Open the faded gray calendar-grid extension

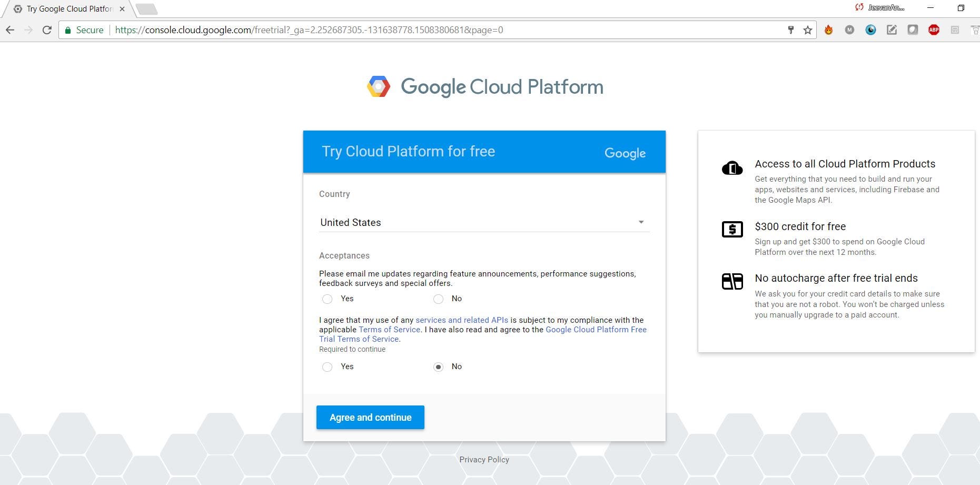[955, 30]
